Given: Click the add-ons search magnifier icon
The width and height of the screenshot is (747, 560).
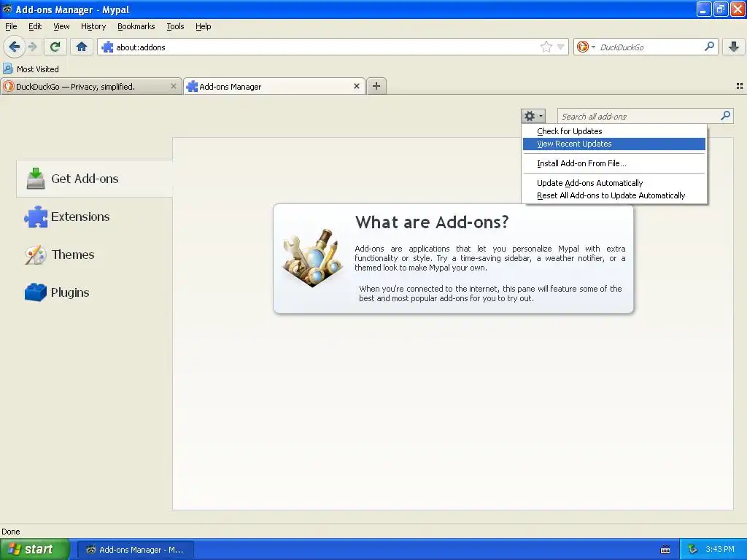Looking at the screenshot, I should (726, 116).
